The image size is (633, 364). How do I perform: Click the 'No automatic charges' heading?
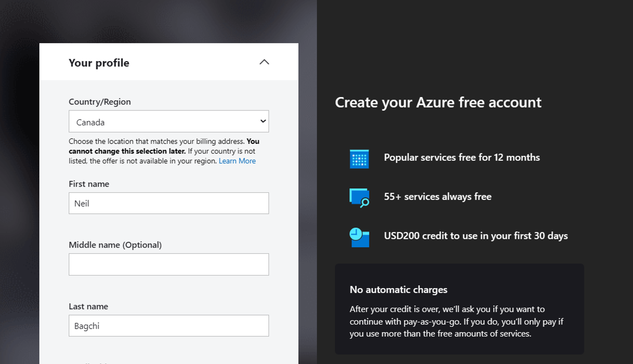tap(398, 290)
